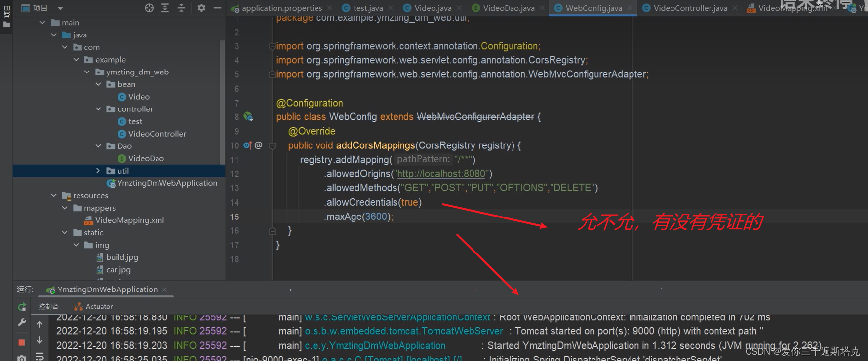Open the 控制台 console tab

48,306
